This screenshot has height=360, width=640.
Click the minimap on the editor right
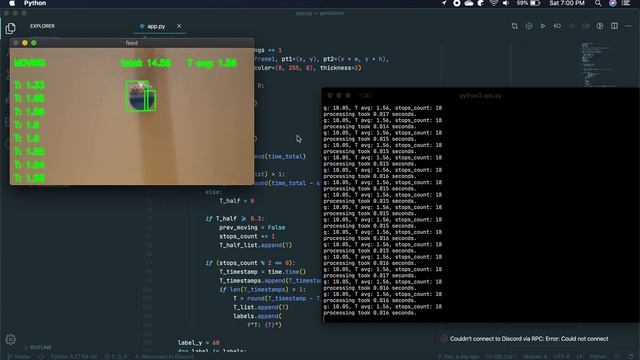597,63
